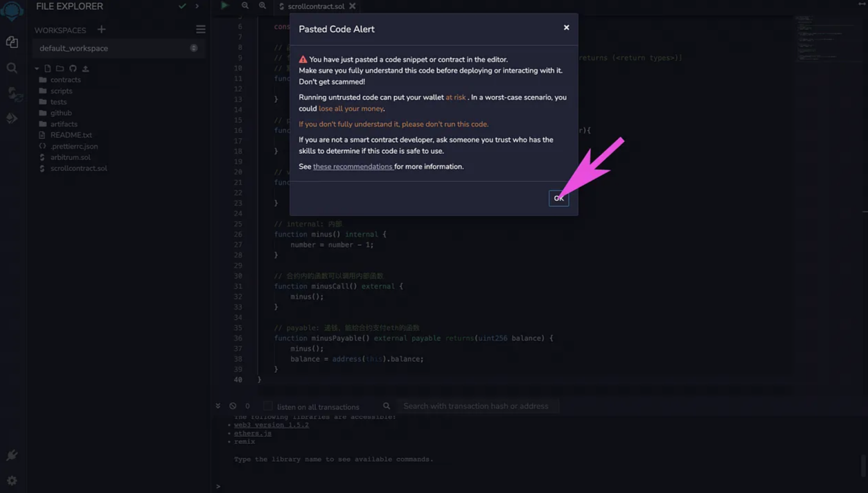The image size is (868, 493).
Task: Click OK in the Pasted Code Alert
Action: click(x=558, y=198)
